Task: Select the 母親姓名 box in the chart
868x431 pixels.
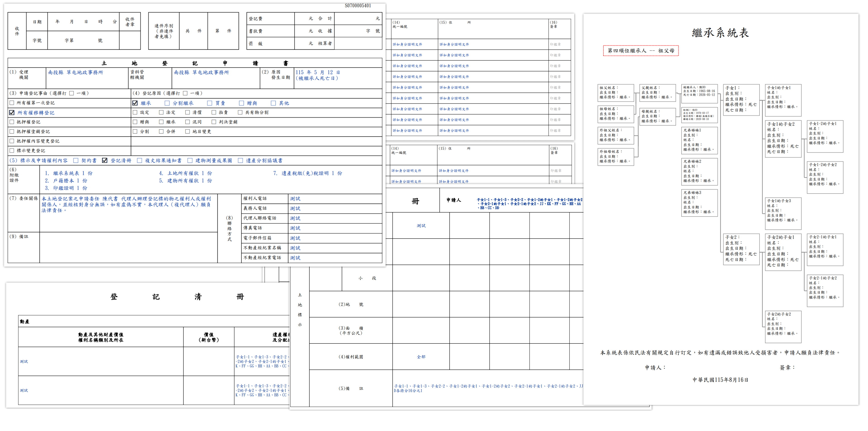Action: pos(658,116)
